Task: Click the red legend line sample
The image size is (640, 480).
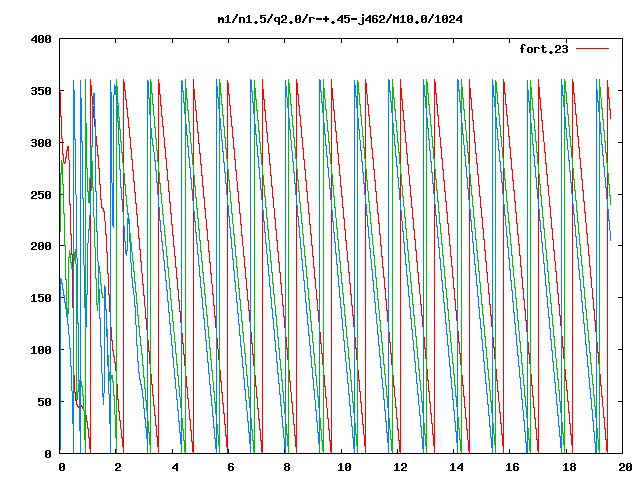Action: (592, 49)
